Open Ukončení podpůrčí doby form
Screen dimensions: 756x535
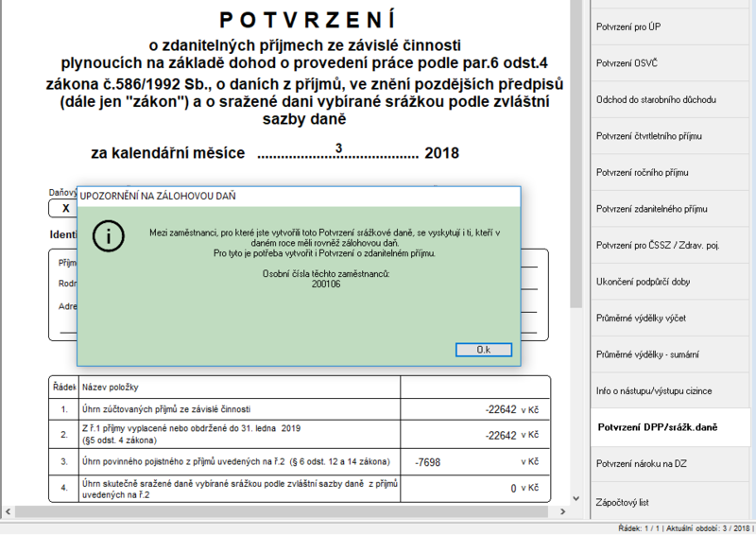(670, 282)
